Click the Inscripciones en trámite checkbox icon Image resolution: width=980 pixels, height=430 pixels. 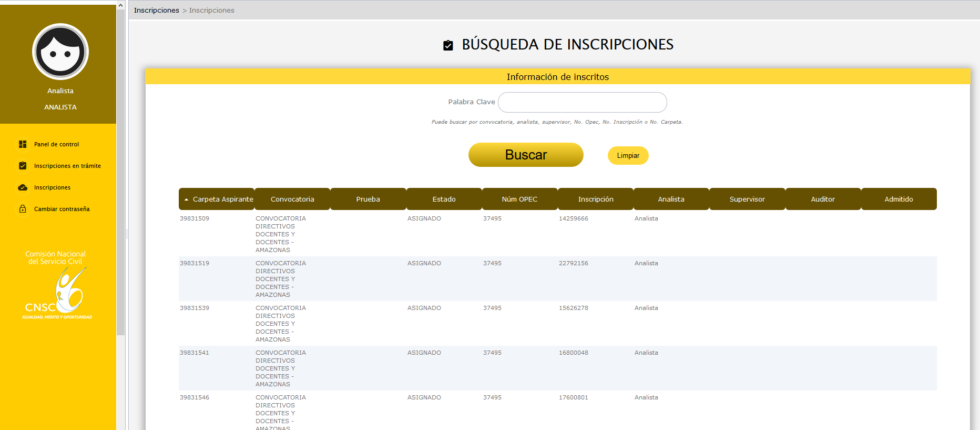[23, 166]
